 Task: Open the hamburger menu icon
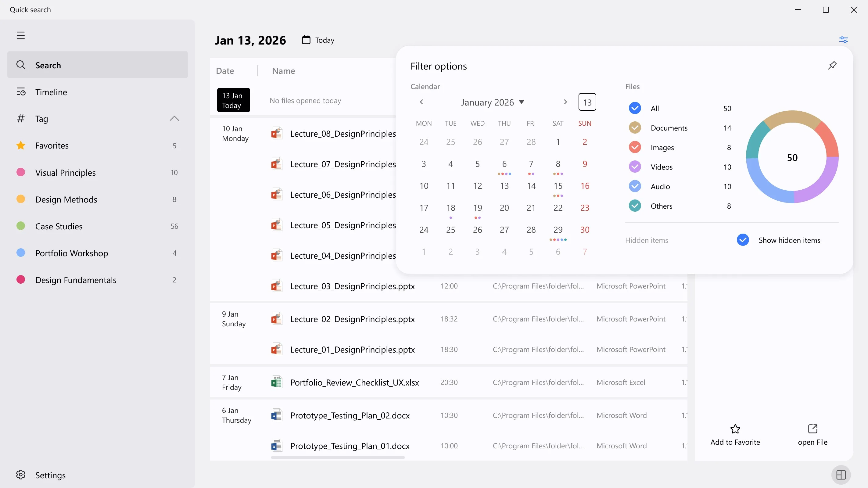20,35
